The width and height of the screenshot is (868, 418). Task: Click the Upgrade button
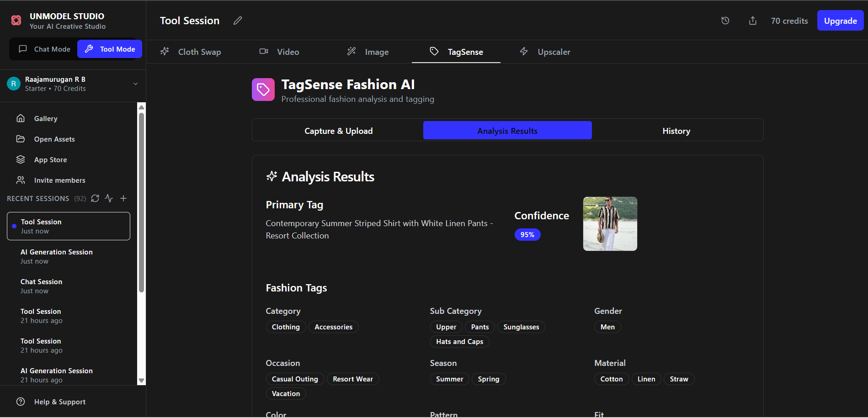[840, 21]
